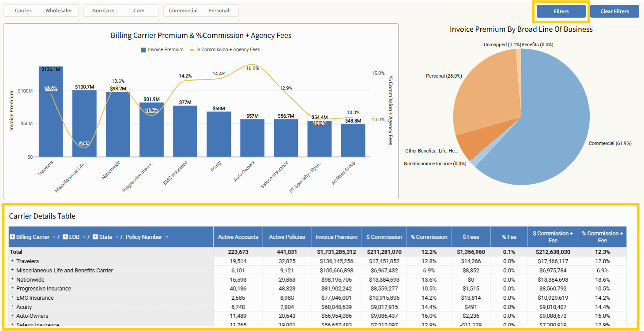Image resolution: width=644 pixels, height=331 pixels.
Task: Click the Clear Filters button
Action: 614,11
